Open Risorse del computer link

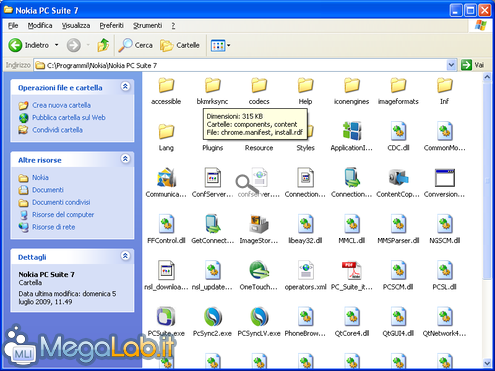tap(63, 214)
